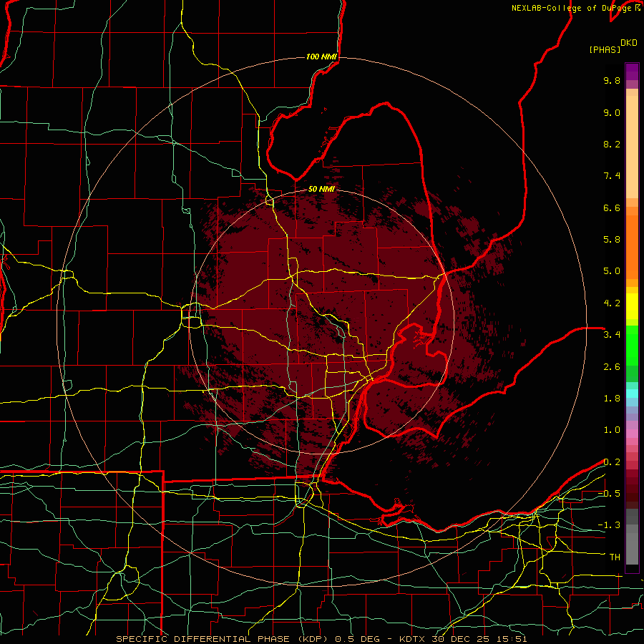Click the TH threshold label
The height and width of the screenshot is (644, 644).
point(615,557)
